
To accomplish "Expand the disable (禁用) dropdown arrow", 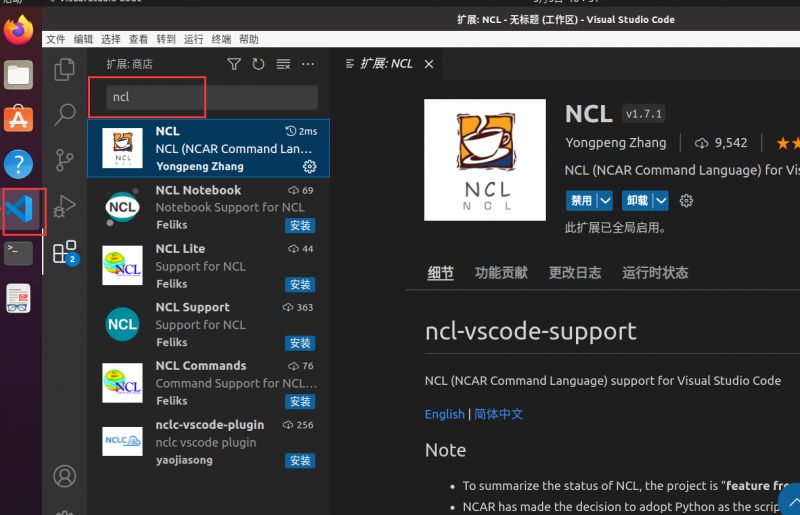I will point(605,201).
